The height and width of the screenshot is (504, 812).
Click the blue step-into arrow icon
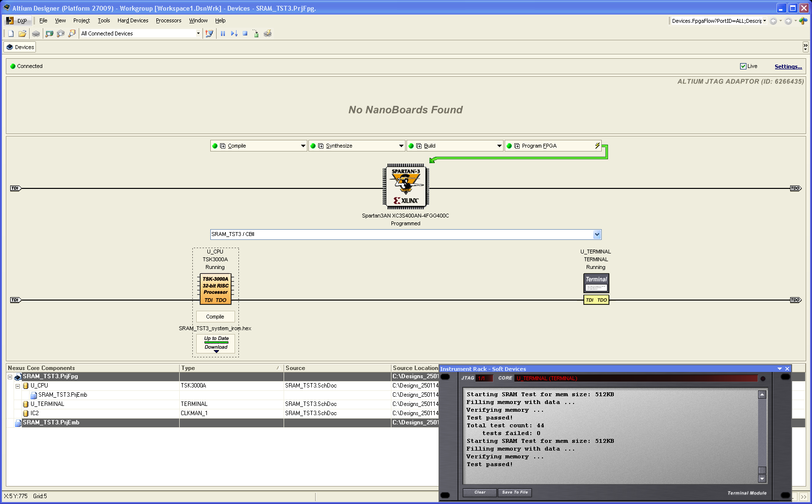(234, 34)
